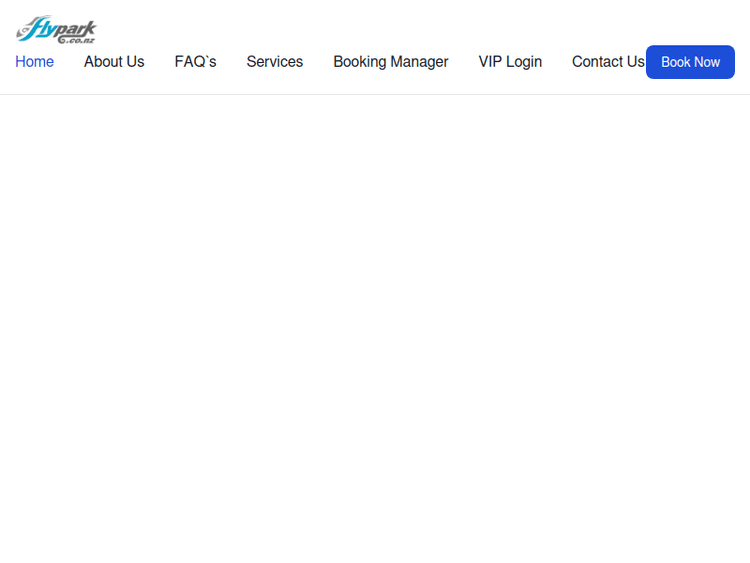Click the word "Booking" in the nav bar
Viewport: 750px width, 563px height.
pyautogui.click(x=360, y=62)
